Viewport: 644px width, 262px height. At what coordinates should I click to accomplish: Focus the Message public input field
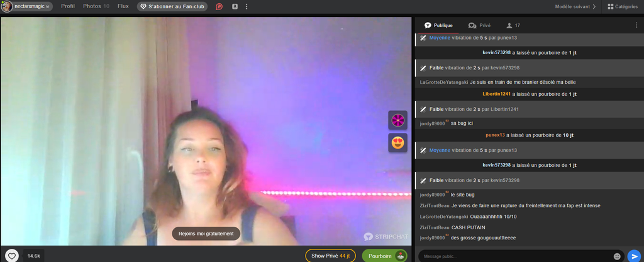click(516, 256)
